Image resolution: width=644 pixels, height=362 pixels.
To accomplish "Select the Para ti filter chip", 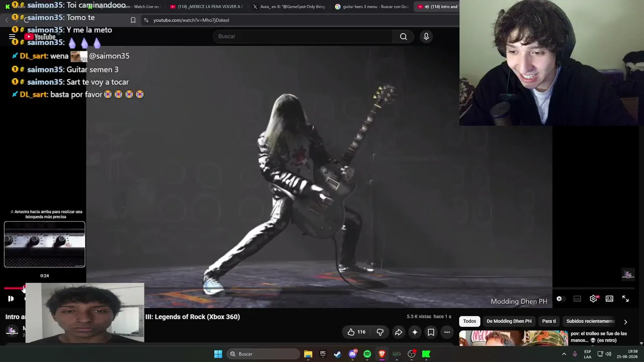I will click(549, 321).
